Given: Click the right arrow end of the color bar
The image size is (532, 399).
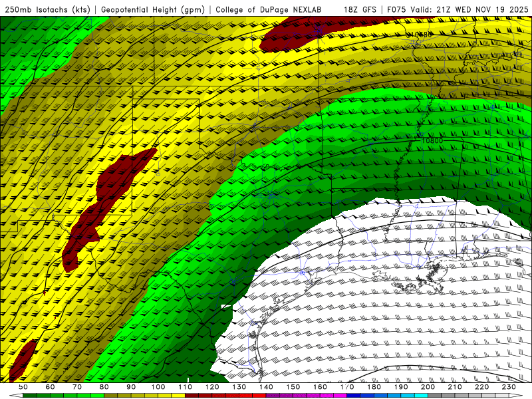Looking at the screenshot, I should pos(516,396).
